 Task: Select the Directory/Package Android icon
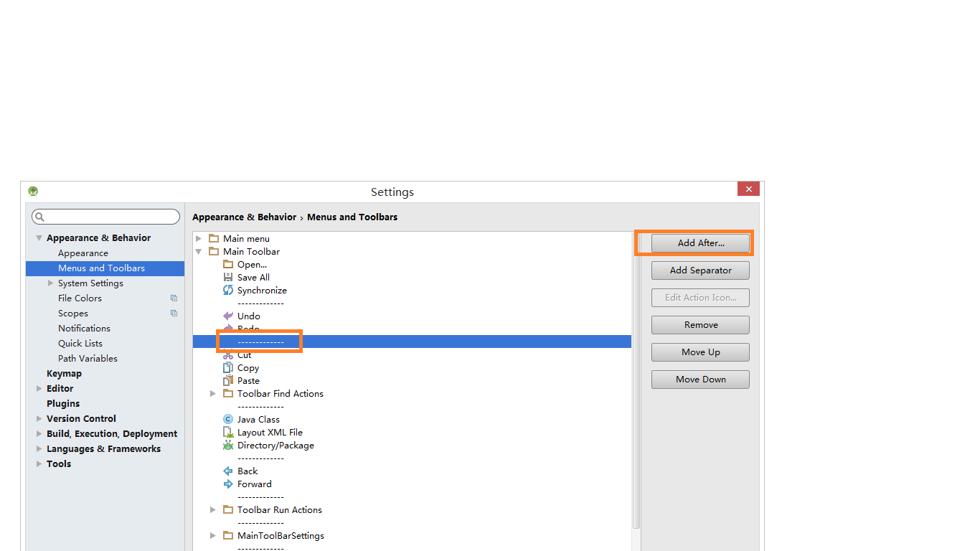(228, 445)
